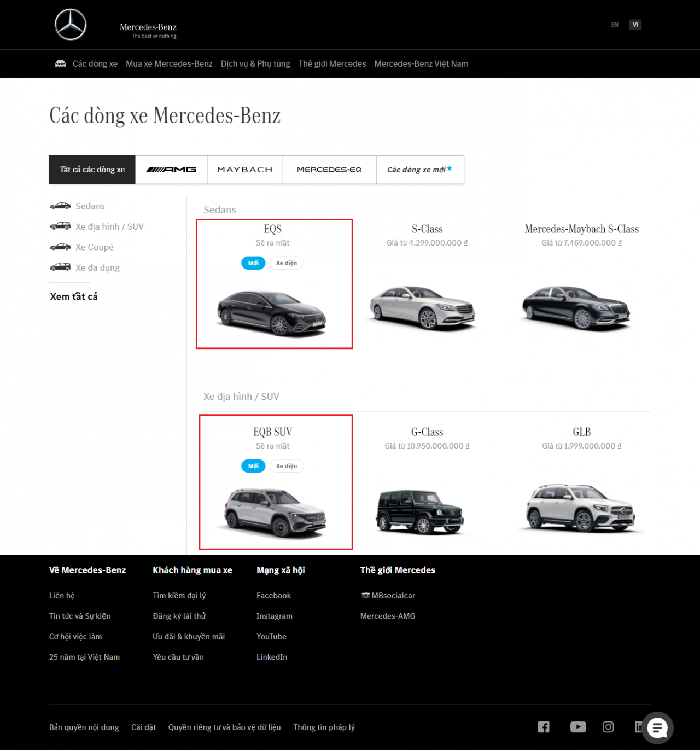Click the EQB SUV car image
700x751 pixels.
(276, 511)
